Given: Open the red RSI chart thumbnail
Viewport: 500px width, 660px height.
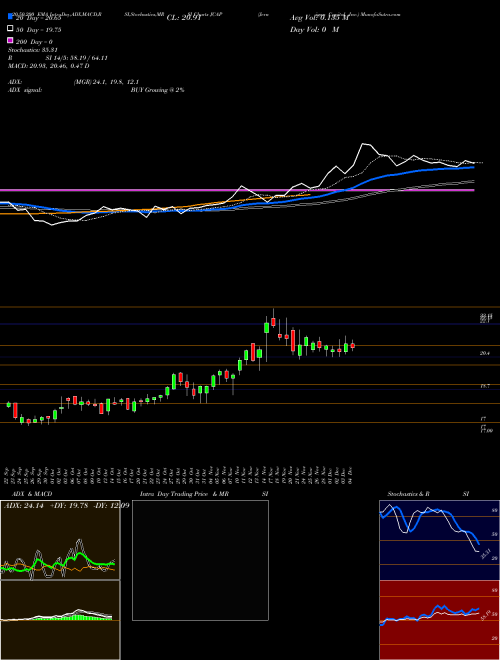Looking at the screenshot, I should pos(439,620).
